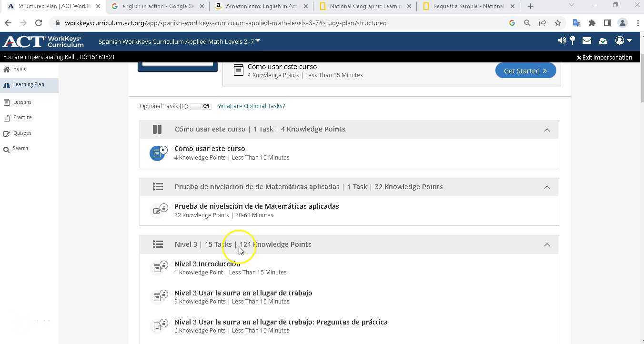Image resolution: width=644 pixels, height=344 pixels.
Task: Click the ACT WorkKeys Curriculum logo
Action: [x=43, y=41]
